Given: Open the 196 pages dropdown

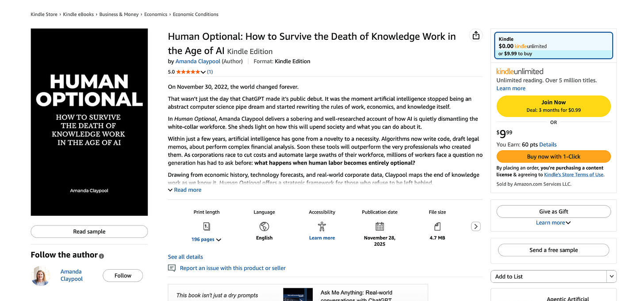Looking at the screenshot, I should [206, 239].
